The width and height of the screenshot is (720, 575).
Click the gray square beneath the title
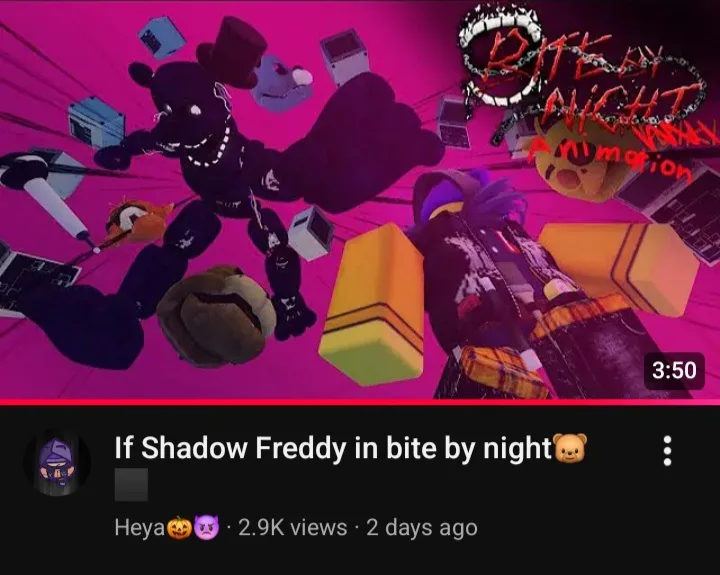coord(131,485)
